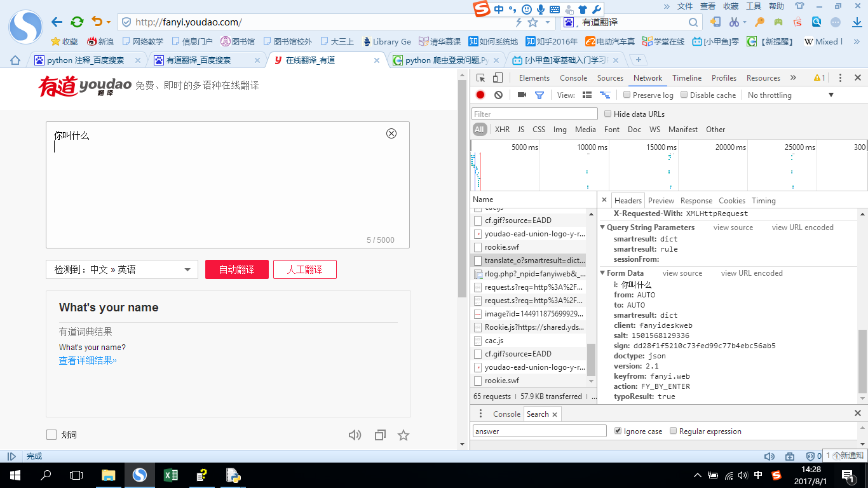
Task: Toggle the network filter funnel icon
Action: 539,95
